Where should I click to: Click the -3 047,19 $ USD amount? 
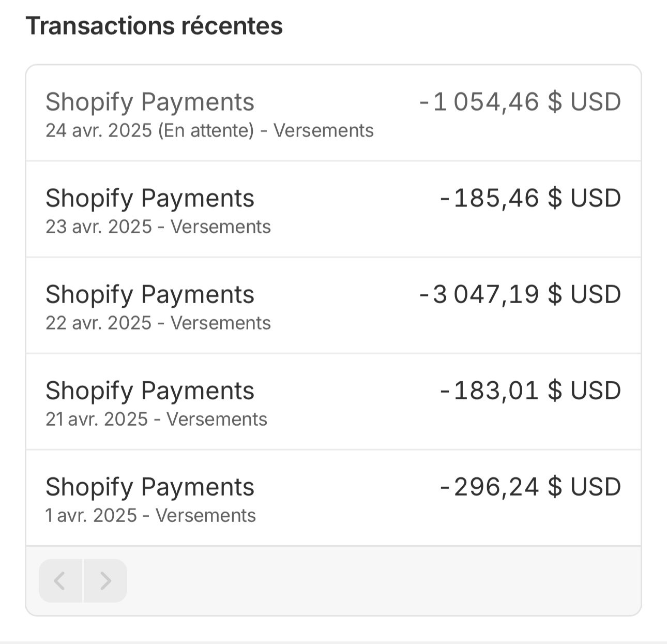520,294
